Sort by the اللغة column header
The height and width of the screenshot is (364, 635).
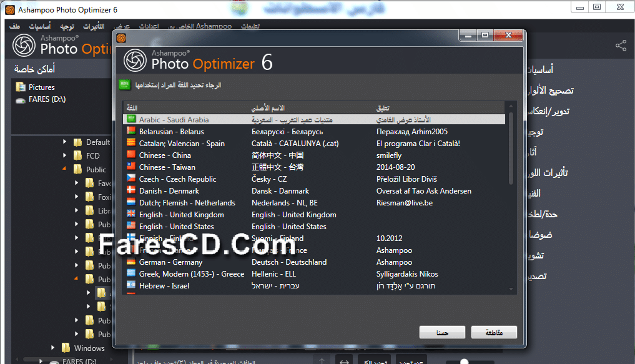pos(132,108)
